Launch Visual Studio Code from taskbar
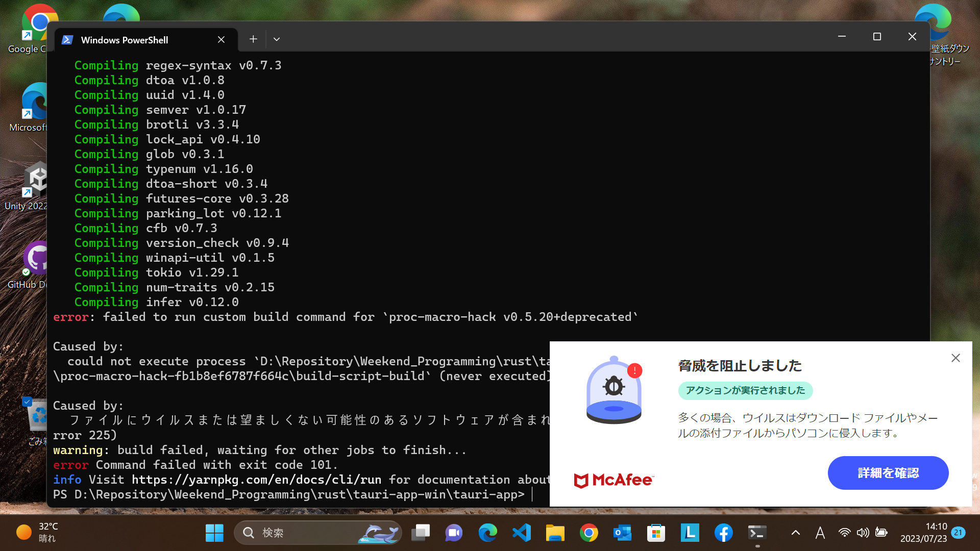The height and width of the screenshot is (551, 980). pos(521,533)
